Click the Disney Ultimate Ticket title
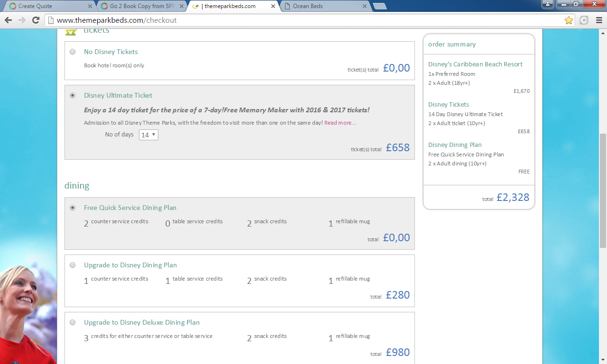The image size is (607, 364). pos(118,95)
